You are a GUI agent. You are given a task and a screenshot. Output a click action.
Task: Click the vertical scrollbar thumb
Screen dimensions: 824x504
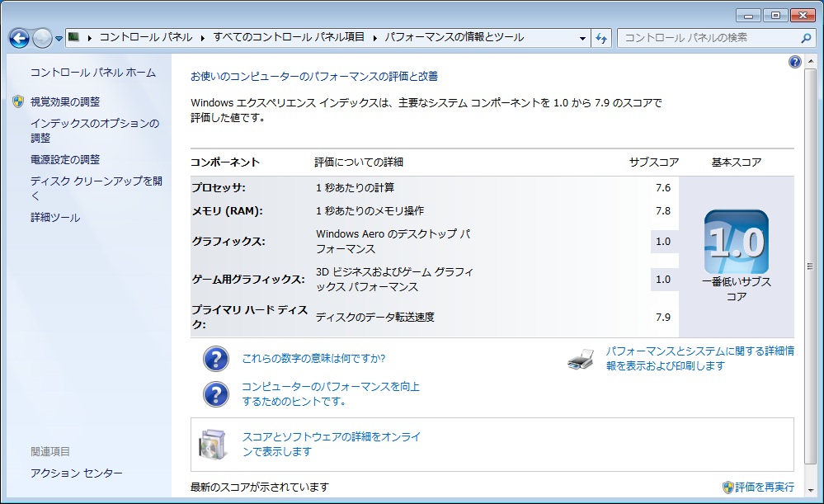810,266
